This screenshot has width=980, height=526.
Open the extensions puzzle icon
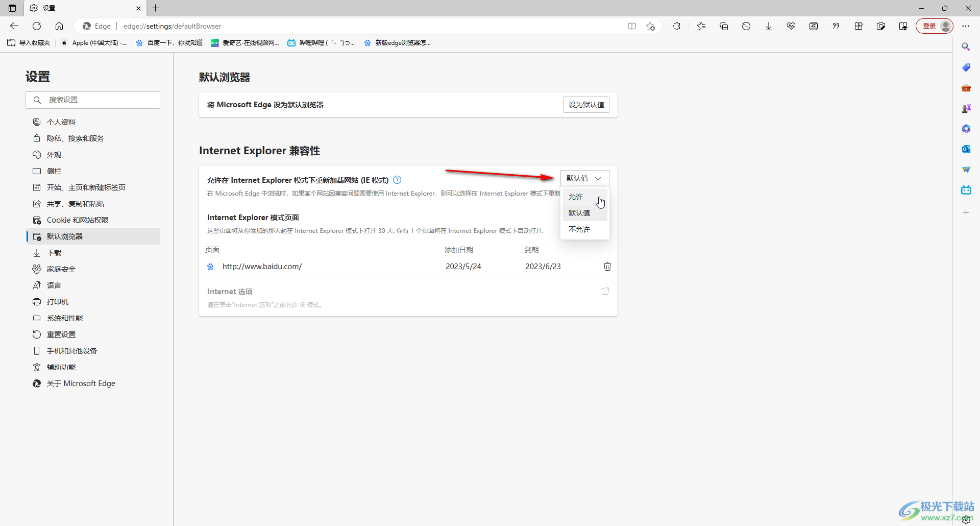[677, 26]
